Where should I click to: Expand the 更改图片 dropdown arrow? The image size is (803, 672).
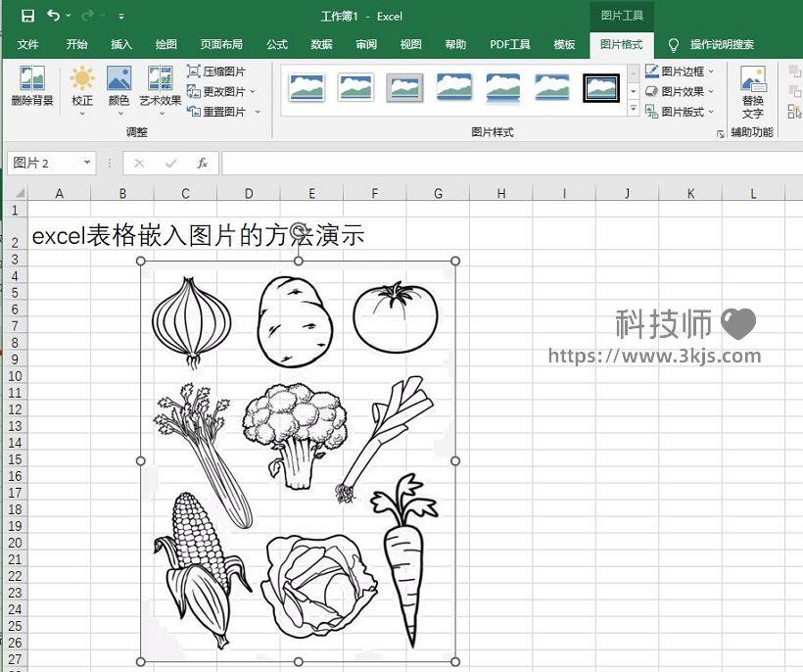(x=253, y=92)
